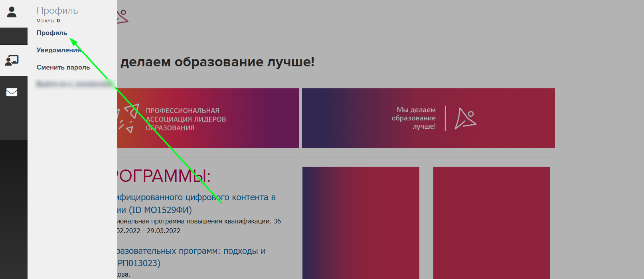Image resolution: width=644 pixels, height=279 pixels.
Task: Click the "Монеты: 0" coin counter
Action: pos(48,21)
